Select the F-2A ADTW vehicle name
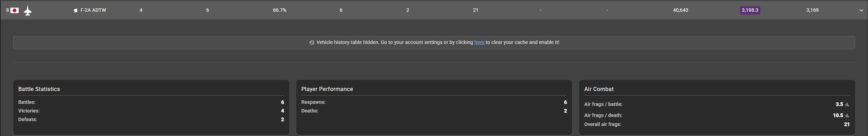Image resolution: width=868 pixels, height=136 pixels. (93, 10)
